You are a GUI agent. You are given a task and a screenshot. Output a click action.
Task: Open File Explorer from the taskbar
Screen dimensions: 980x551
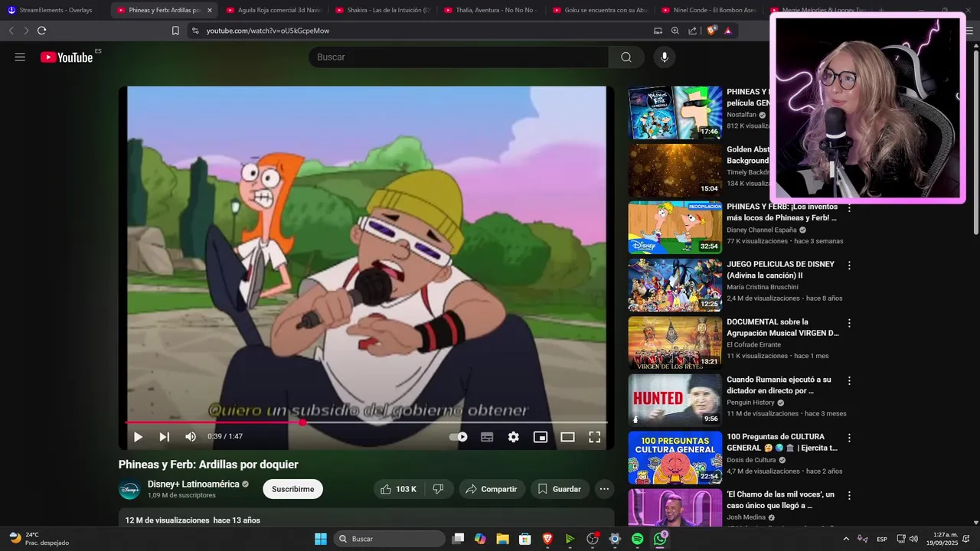click(502, 539)
